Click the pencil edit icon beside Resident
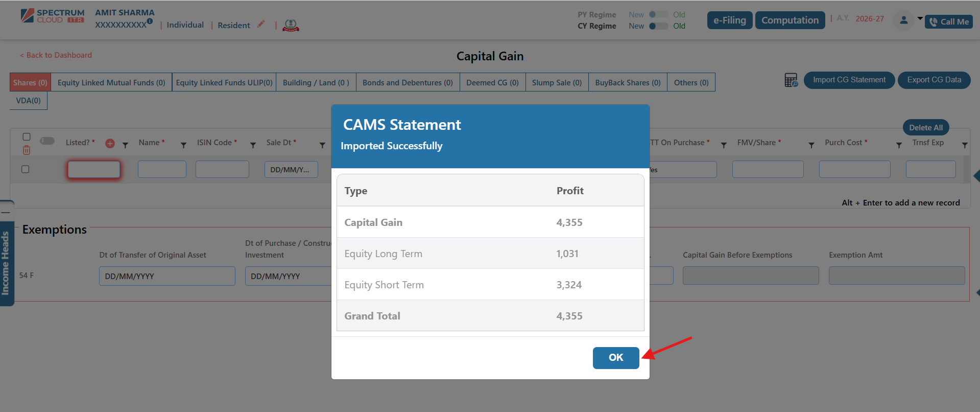This screenshot has height=412, width=980. (x=261, y=24)
